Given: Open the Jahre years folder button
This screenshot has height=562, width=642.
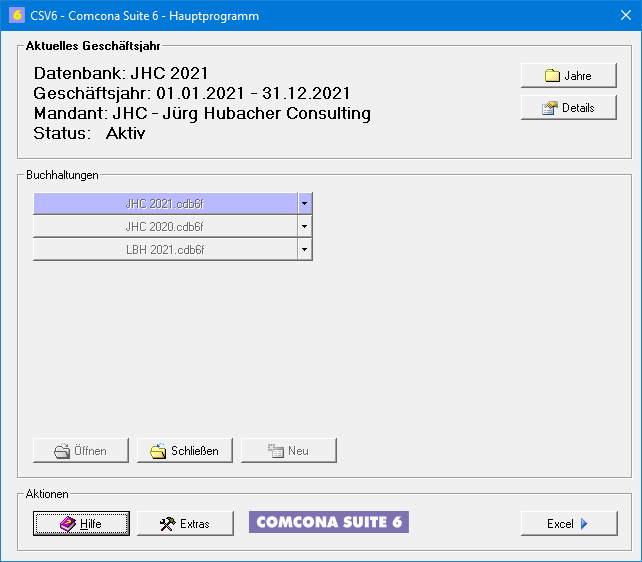Looking at the screenshot, I should click(569, 75).
